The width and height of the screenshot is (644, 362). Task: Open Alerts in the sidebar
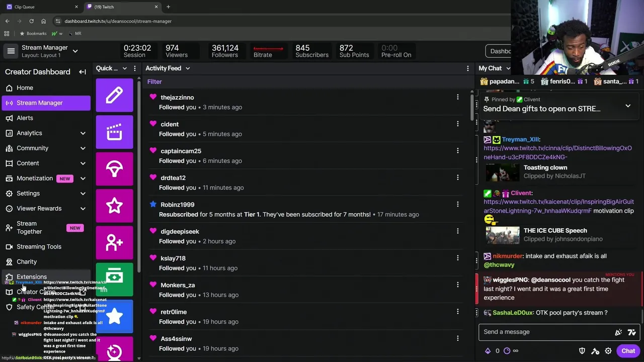(46, 118)
